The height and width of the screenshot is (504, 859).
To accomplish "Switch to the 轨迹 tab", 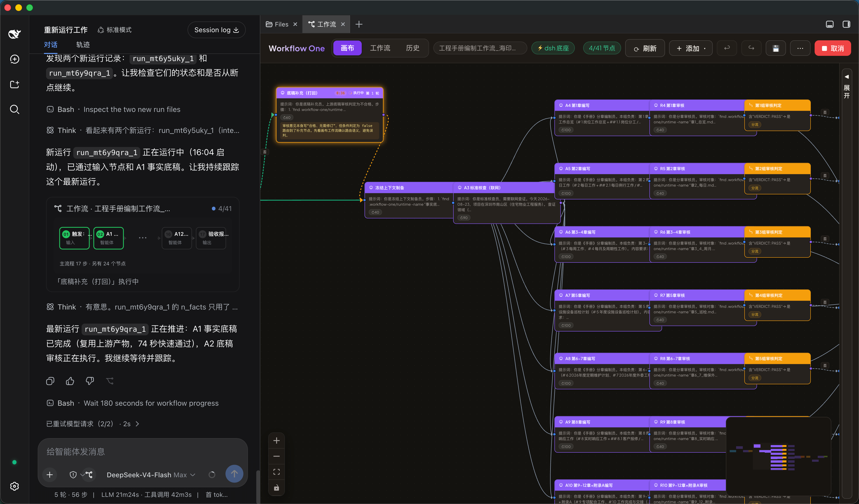I will click(x=83, y=45).
